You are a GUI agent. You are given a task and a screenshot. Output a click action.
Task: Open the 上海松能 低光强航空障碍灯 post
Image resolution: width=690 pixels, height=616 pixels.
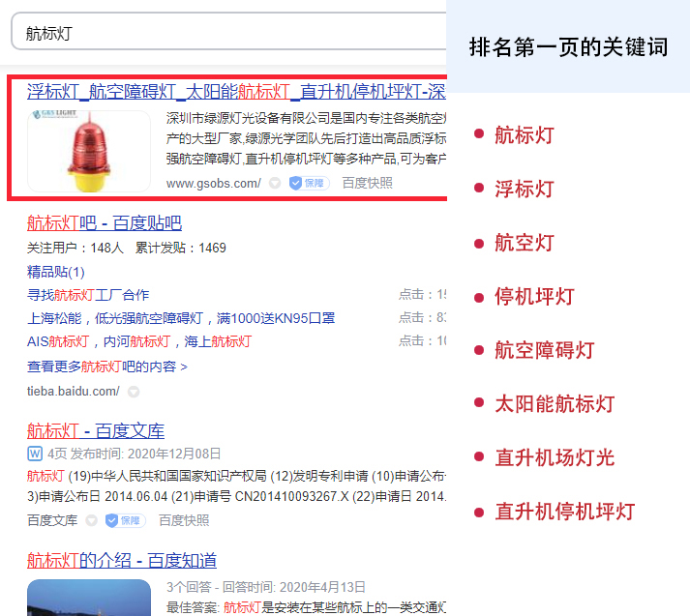coord(181,318)
